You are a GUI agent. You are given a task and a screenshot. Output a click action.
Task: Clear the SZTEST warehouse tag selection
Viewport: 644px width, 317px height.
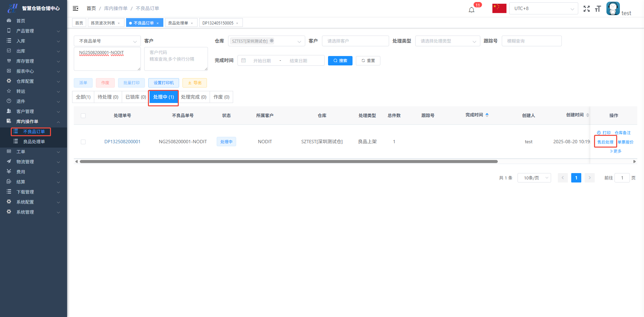pyautogui.click(x=272, y=41)
